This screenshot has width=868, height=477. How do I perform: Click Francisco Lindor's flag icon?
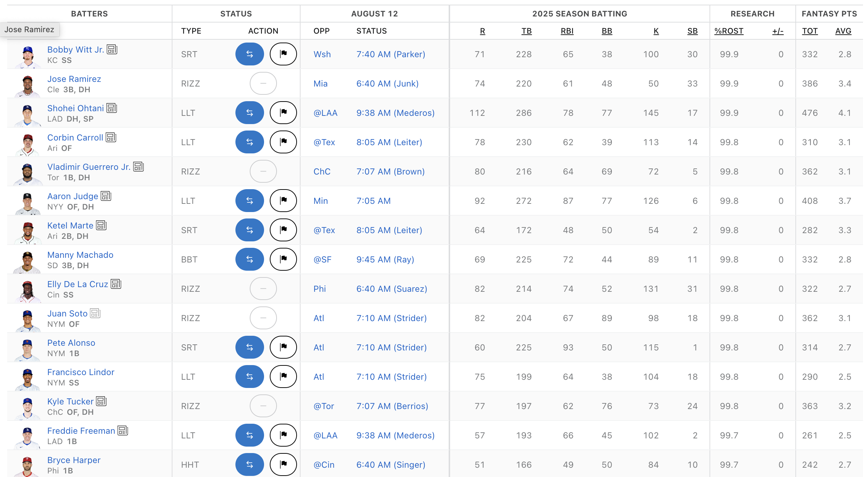(283, 377)
